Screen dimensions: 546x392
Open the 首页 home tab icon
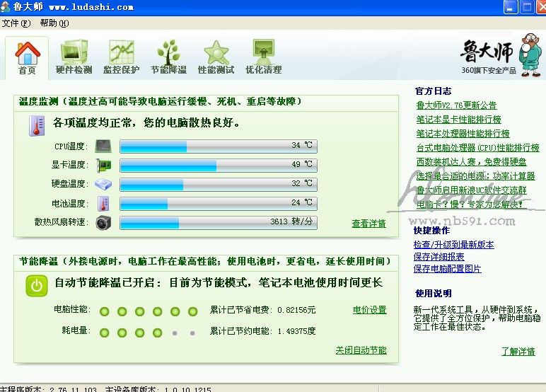27,54
